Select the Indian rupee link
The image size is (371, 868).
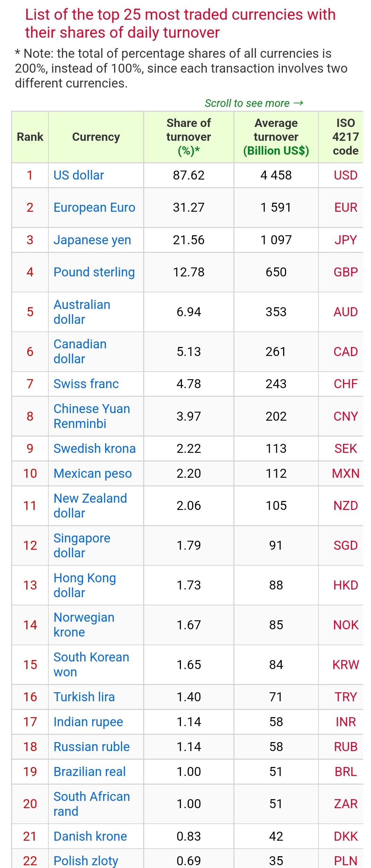click(88, 722)
